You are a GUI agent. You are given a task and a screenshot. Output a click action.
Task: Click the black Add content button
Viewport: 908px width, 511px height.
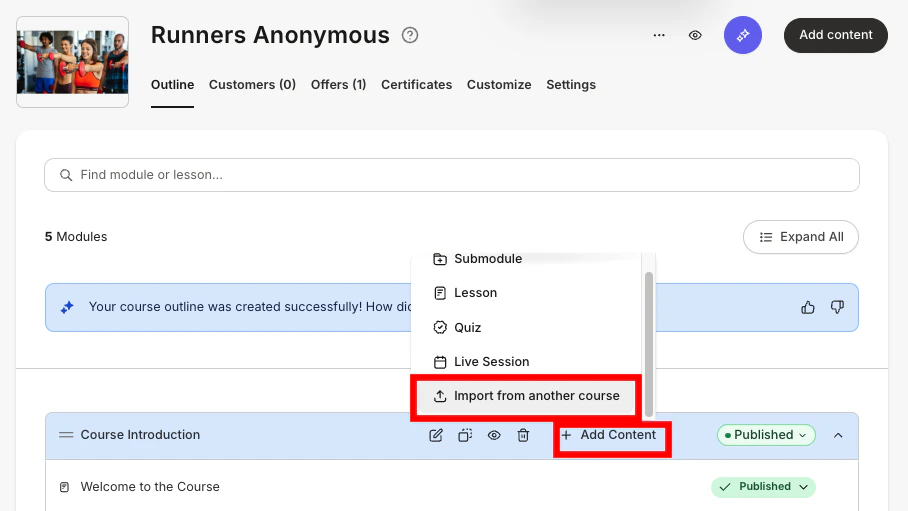tap(836, 35)
